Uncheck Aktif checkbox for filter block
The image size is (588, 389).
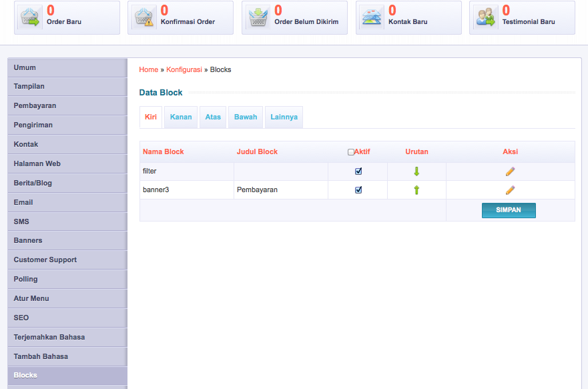pyautogui.click(x=358, y=171)
